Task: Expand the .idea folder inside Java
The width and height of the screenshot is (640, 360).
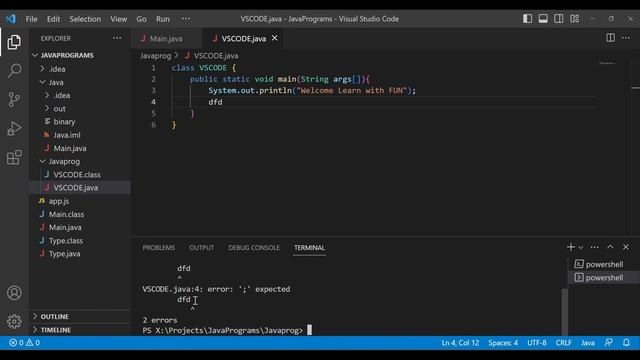Action: click(80, 95)
